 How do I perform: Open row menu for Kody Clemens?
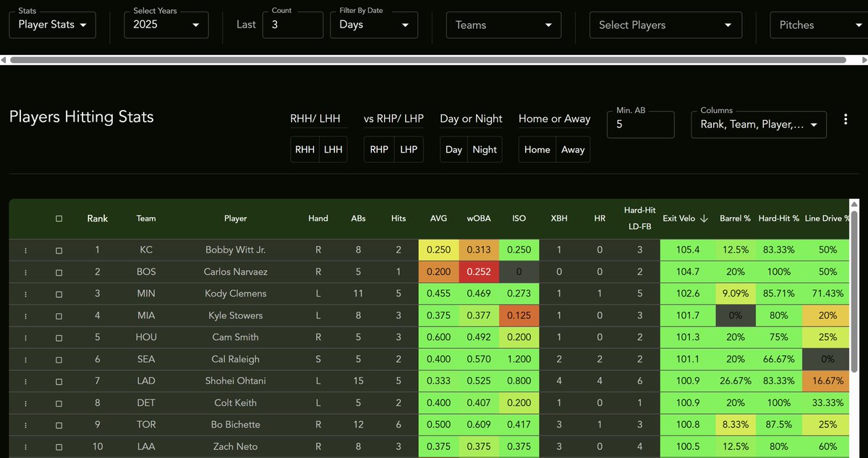point(25,294)
